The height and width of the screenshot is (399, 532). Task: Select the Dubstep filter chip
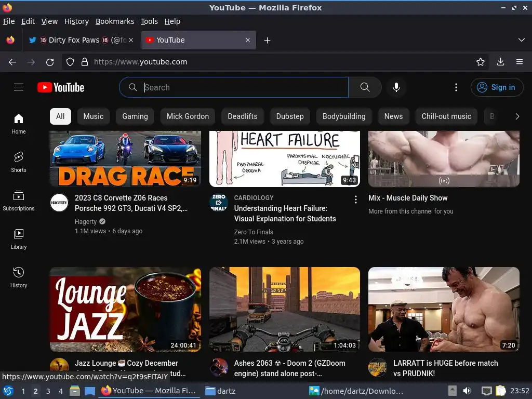point(290,116)
